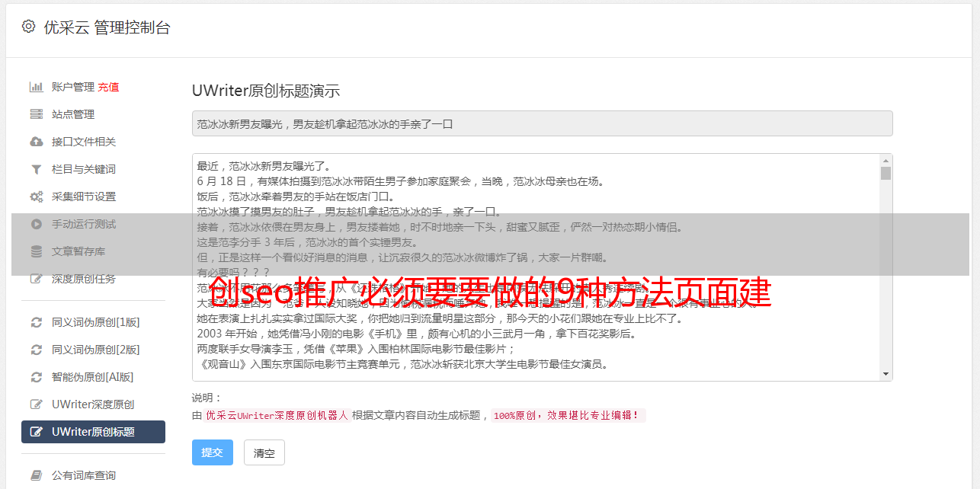Image resolution: width=980 pixels, height=489 pixels.
Task: Click the 清空 clear button
Action: (264, 452)
